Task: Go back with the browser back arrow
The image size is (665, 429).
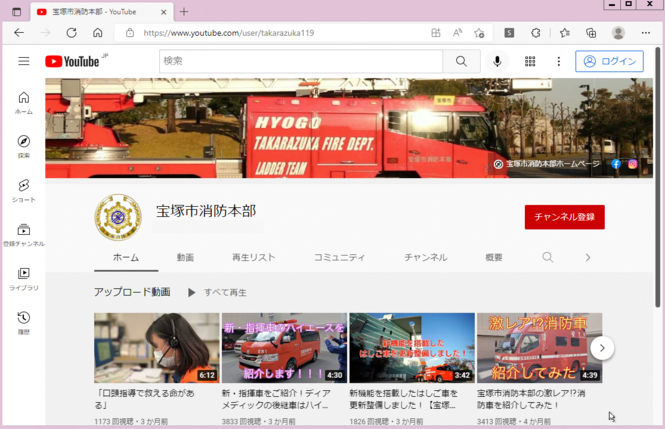Action: coord(19,33)
